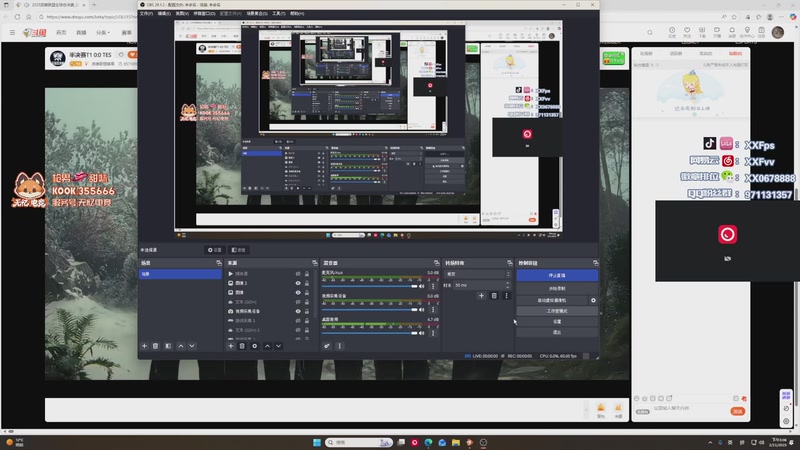Delete selected source using the trash icon
The width and height of the screenshot is (800, 450).
242,346
